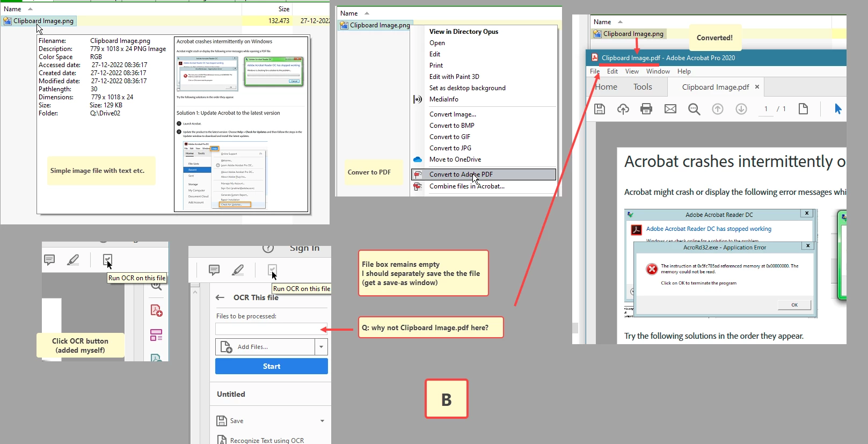The width and height of the screenshot is (868, 444).
Task: Choose Set as desktop background
Action: point(467,88)
